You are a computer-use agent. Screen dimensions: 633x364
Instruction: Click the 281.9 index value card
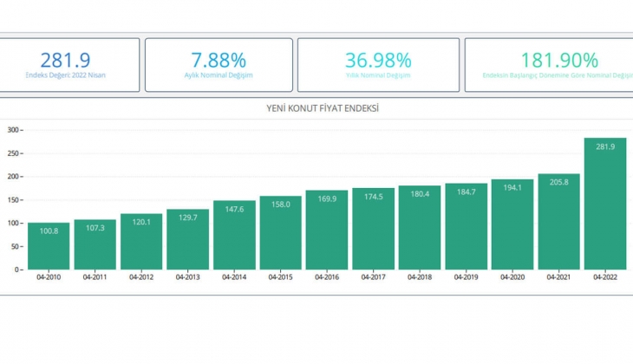tap(69, 65)
